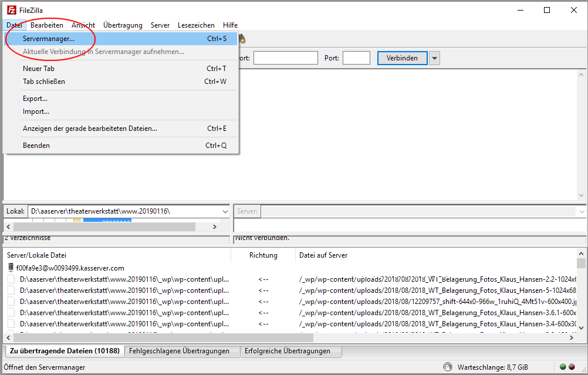Click right arrow of local tree scrollbar
Screen dimensions: 588x375
pyautogui.click(x=215, y=227)
